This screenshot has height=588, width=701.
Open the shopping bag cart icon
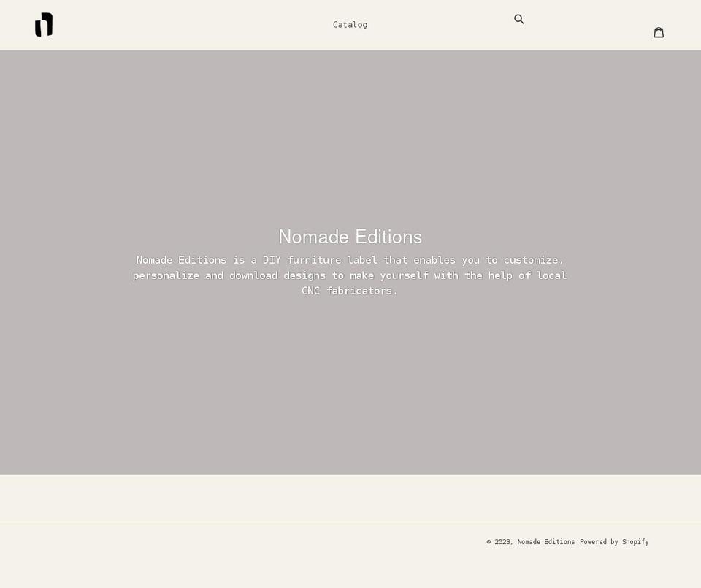pos(659,32)
